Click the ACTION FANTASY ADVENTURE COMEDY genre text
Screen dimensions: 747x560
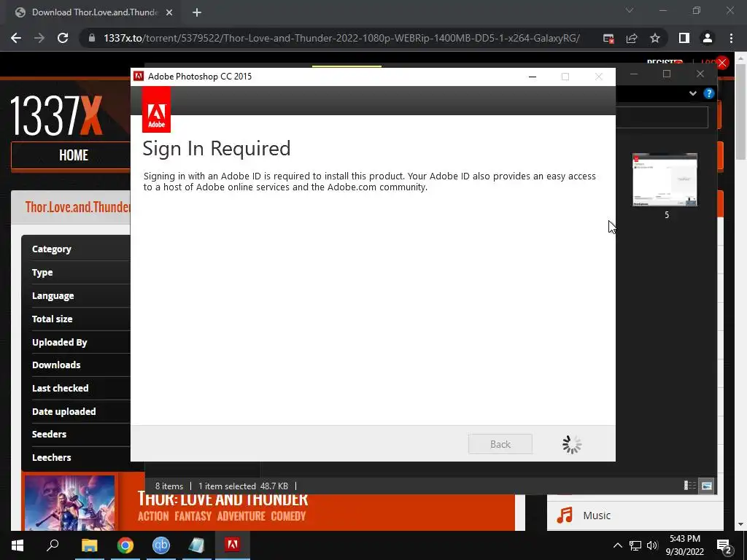[222, 516]
